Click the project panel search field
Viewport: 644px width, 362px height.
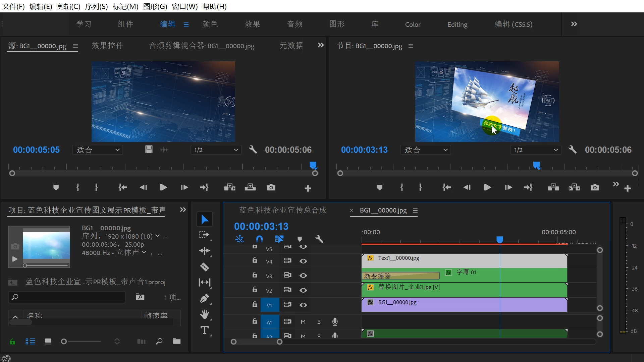point(67,297)
